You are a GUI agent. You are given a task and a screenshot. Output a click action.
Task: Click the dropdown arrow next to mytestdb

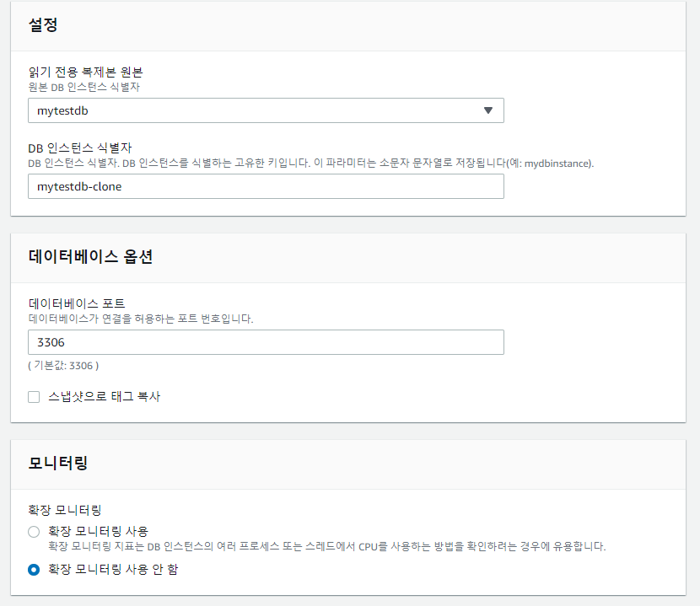coord(488,110)
